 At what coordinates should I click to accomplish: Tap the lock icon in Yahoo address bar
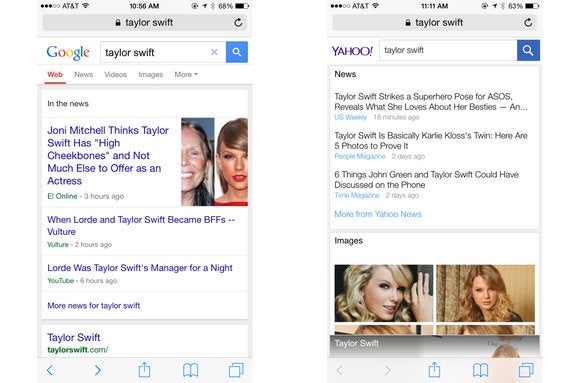(408, 23)
